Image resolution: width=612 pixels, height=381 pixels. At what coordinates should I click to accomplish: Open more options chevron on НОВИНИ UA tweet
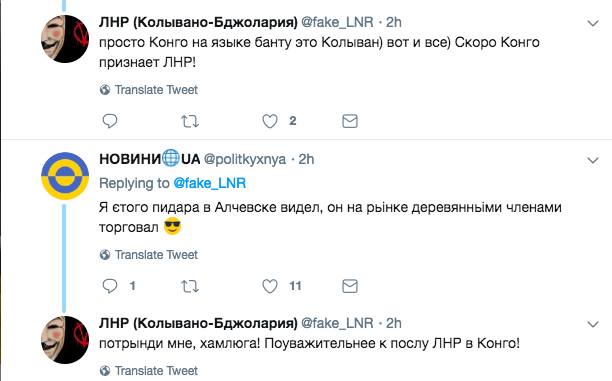click(x=593, y=160)
